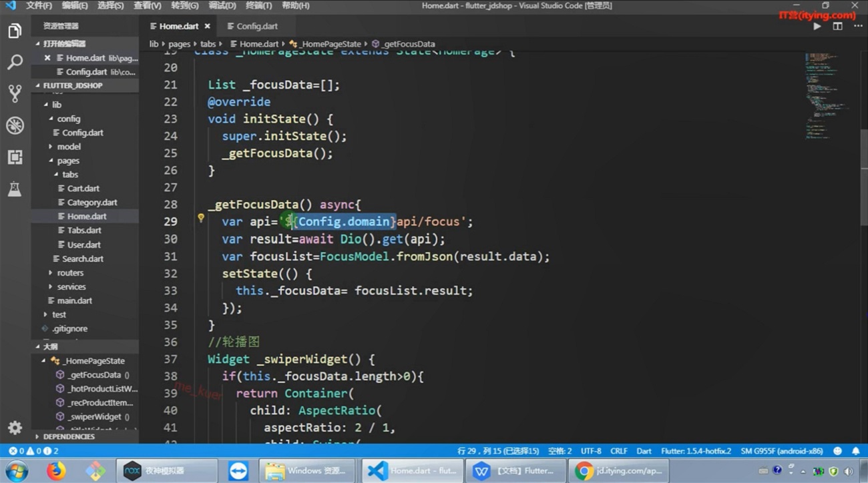Select the SM G955F device in status bar
Screen dimensions: 868x483
point(782,451)
